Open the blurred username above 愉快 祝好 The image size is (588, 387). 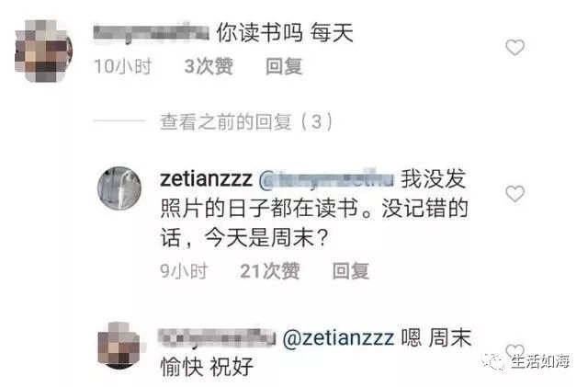coord(217,337)
